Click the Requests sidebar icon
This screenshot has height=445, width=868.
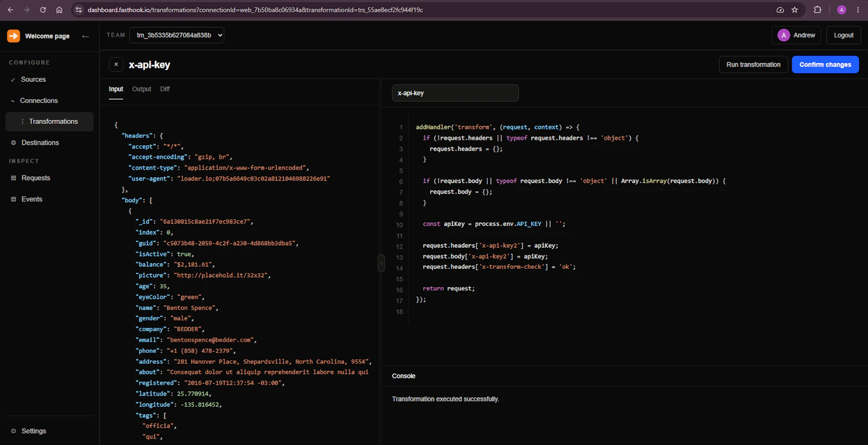(14, 178)
